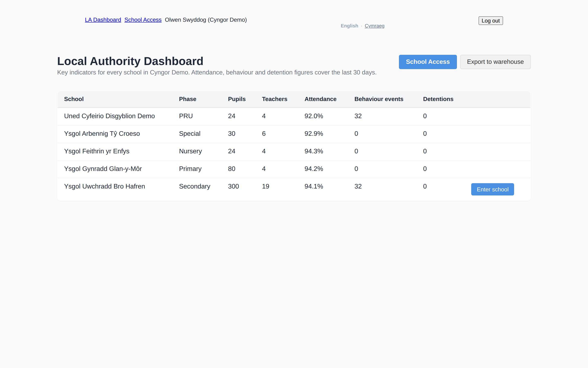Open the School Access link in top navigation
The image size is (588, 368).
point(143,20)
